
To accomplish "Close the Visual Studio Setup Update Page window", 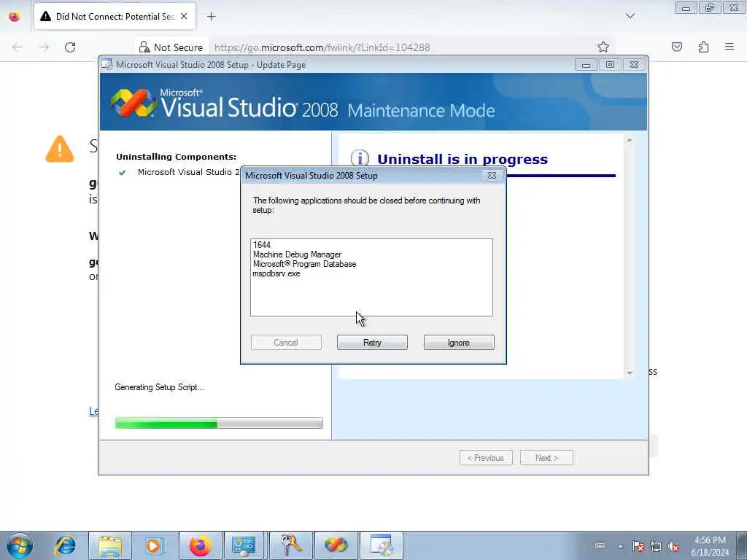I will coord(634,65).
